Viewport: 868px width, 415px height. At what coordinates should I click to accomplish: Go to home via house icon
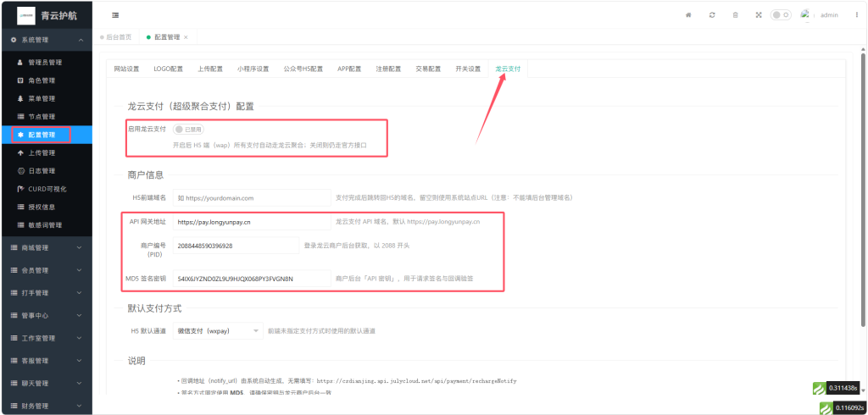pos(688,15)
